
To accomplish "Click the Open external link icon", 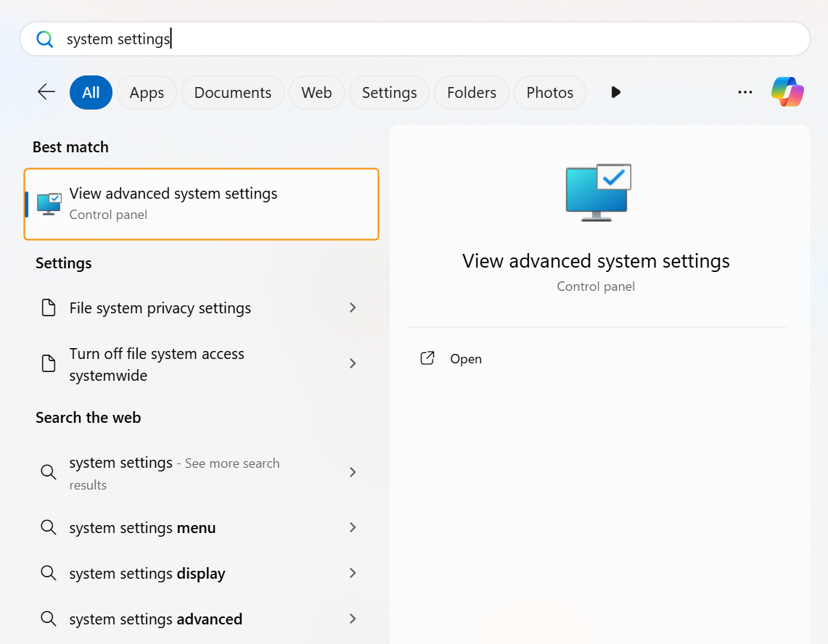I will click(x=427, y=358).
